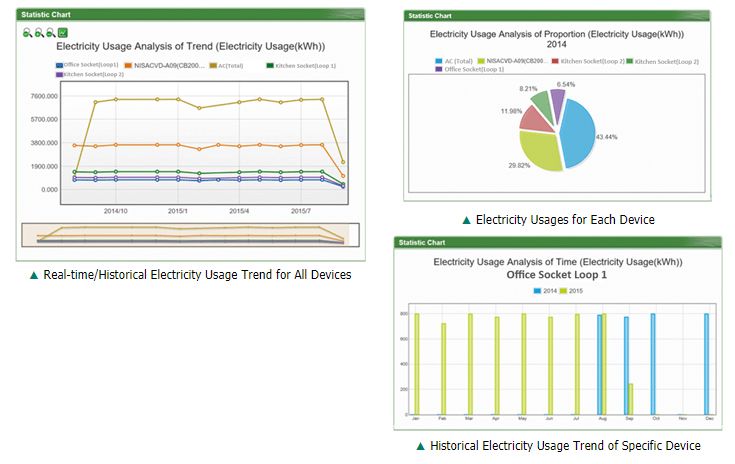Click the 29.82% pie label
This screenshot has width=735, height=464.
tap(519, 165)
